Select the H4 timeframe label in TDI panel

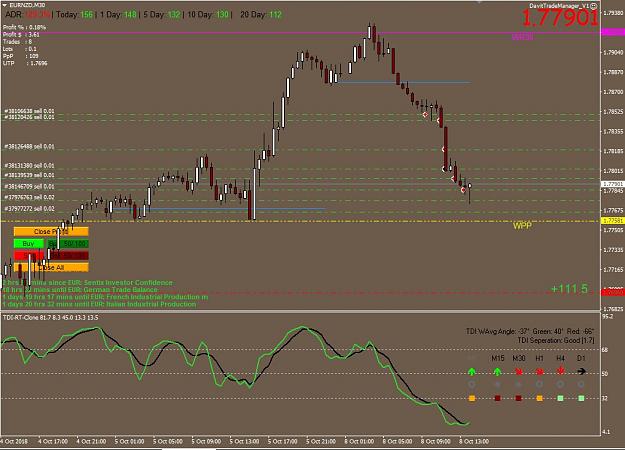pos(560,358)
